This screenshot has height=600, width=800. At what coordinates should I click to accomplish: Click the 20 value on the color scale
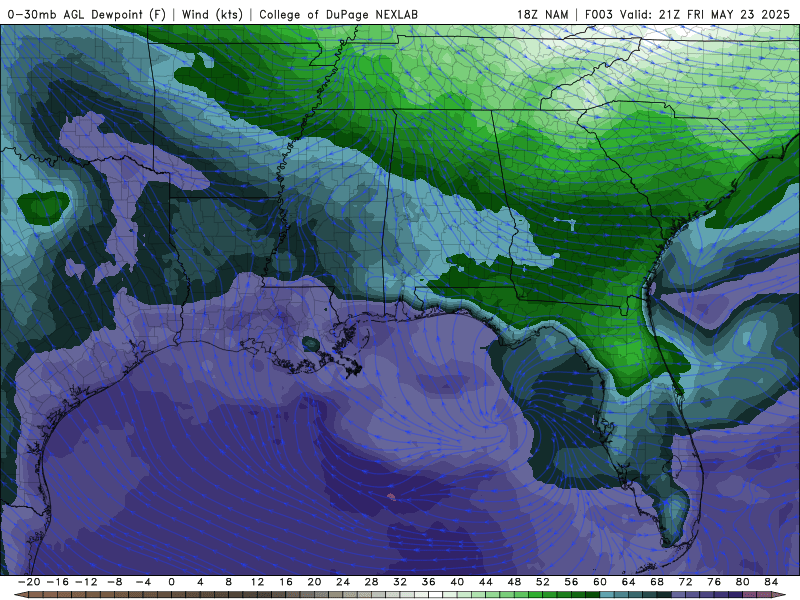pyautogui.click(x=314, y=582)
